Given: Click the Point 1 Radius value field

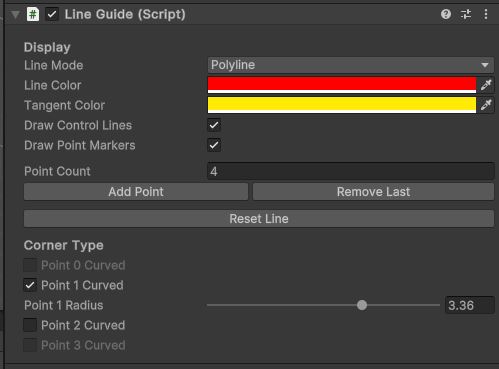Looking at the screenshot, I should tap(470, 305).
